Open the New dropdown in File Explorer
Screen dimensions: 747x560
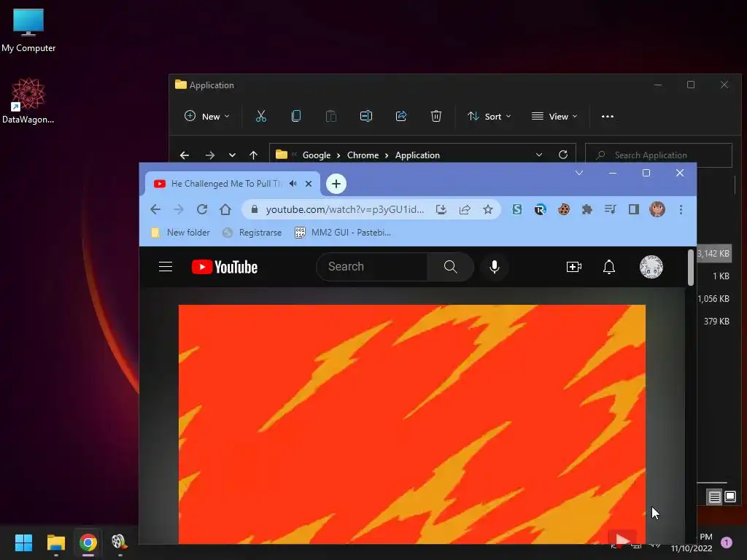click(206, 116)
